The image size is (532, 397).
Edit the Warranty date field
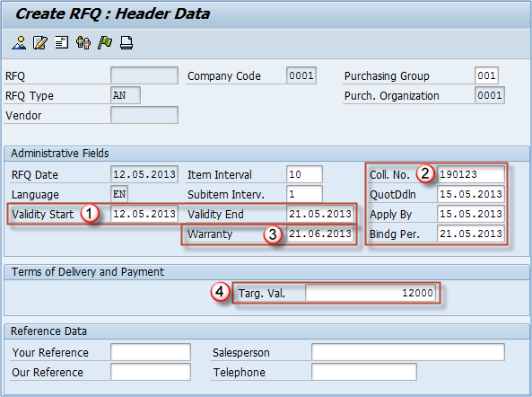pyautogui.click(x=320, y=234)
